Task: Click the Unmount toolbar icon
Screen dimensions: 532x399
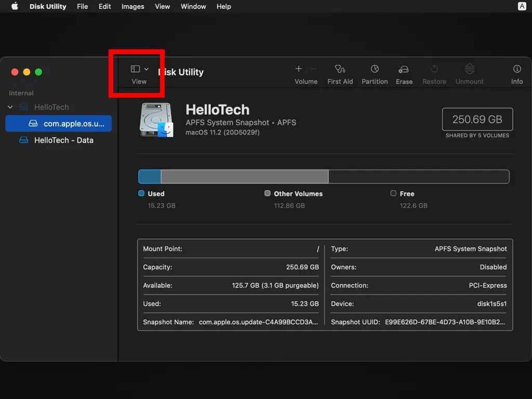Action: (470, 69)
